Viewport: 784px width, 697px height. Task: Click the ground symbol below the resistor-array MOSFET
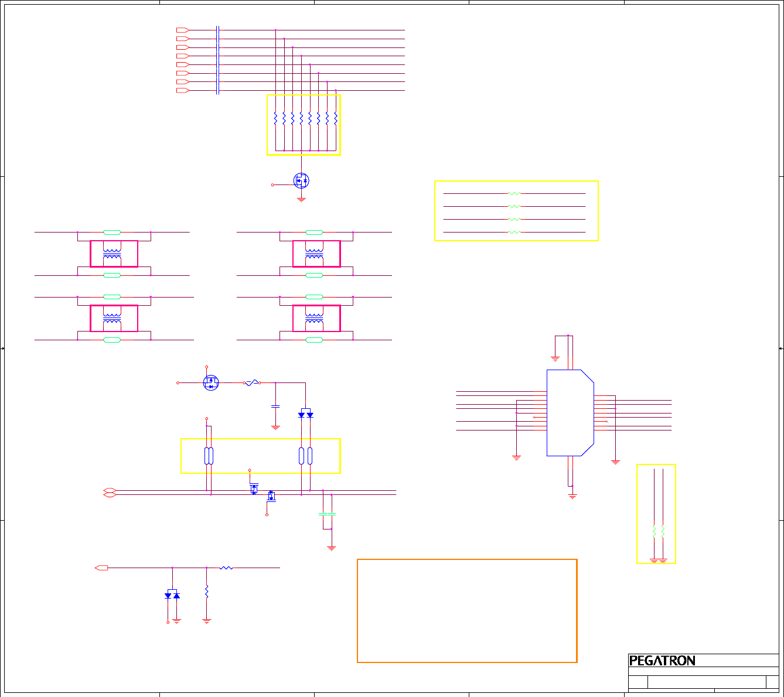[301, 199]
